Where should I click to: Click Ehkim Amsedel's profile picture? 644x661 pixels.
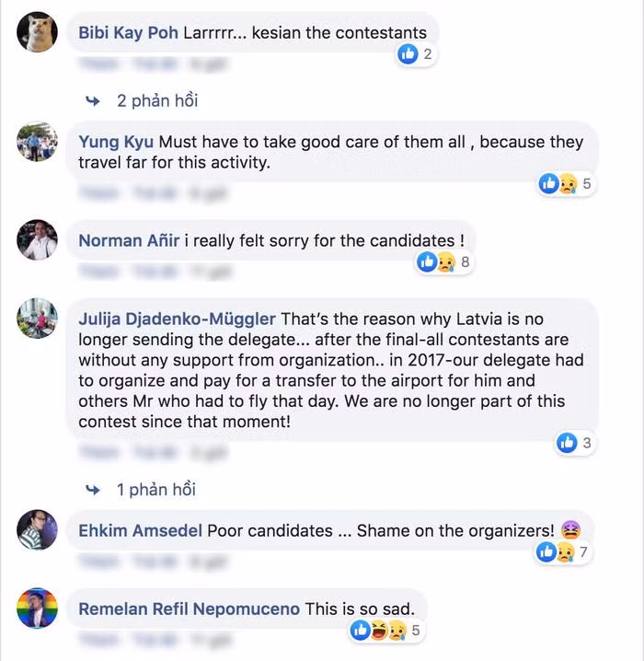pyautogui.click(x=38, y=530)
